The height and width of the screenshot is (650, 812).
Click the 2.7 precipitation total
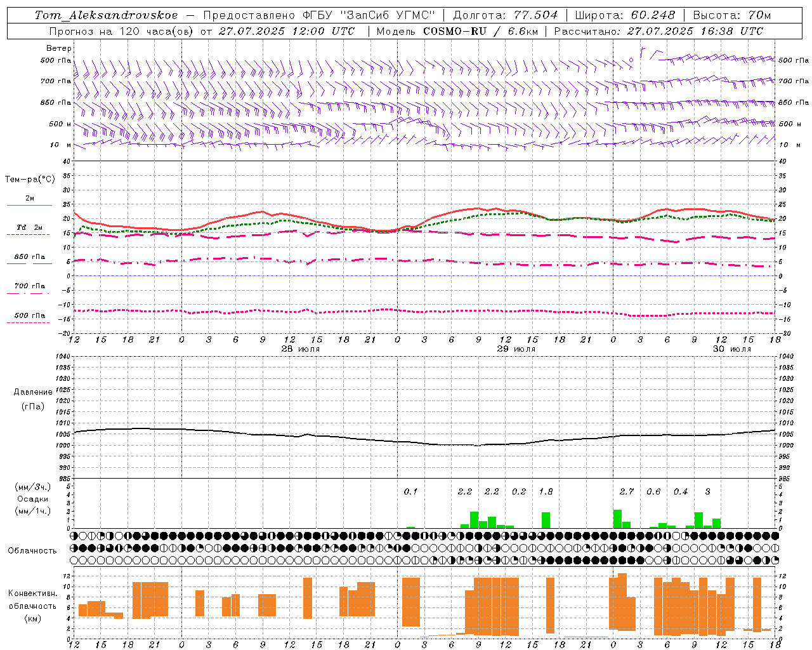(627, 491)
